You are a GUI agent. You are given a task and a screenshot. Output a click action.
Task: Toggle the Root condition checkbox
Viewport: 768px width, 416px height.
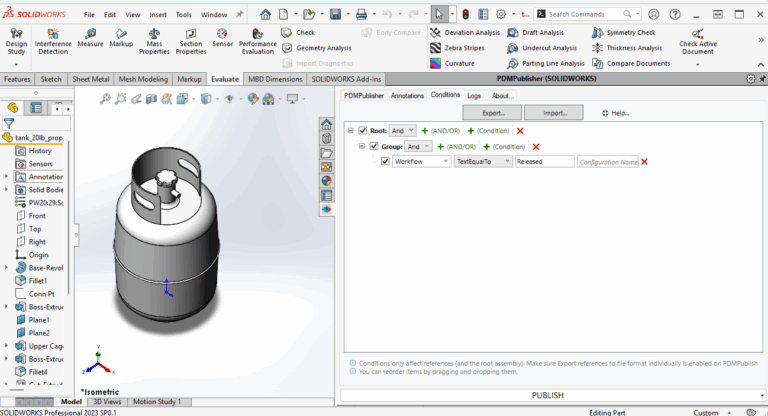tap(362, 131)
